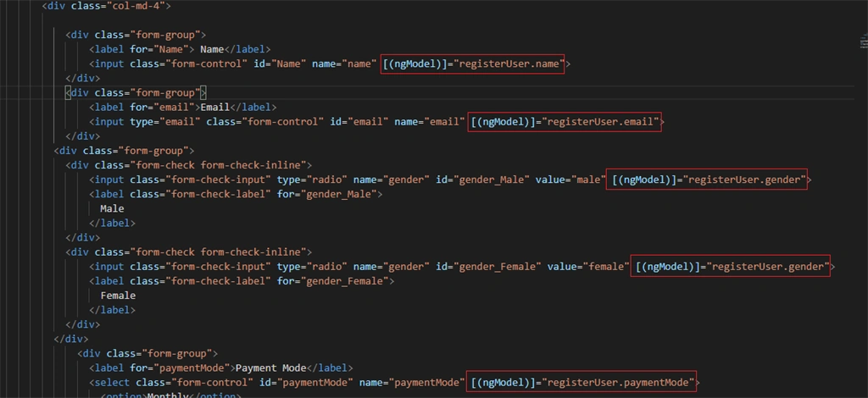Click "form-control" class on the Name input line
The image size is (868, 398).
click(x=206, y=64)
